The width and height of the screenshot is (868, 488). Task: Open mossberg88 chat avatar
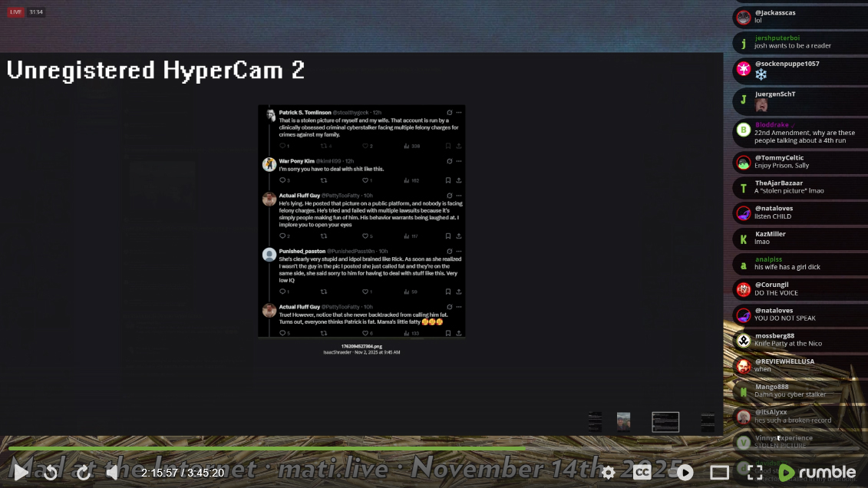(x=744, y=340)
